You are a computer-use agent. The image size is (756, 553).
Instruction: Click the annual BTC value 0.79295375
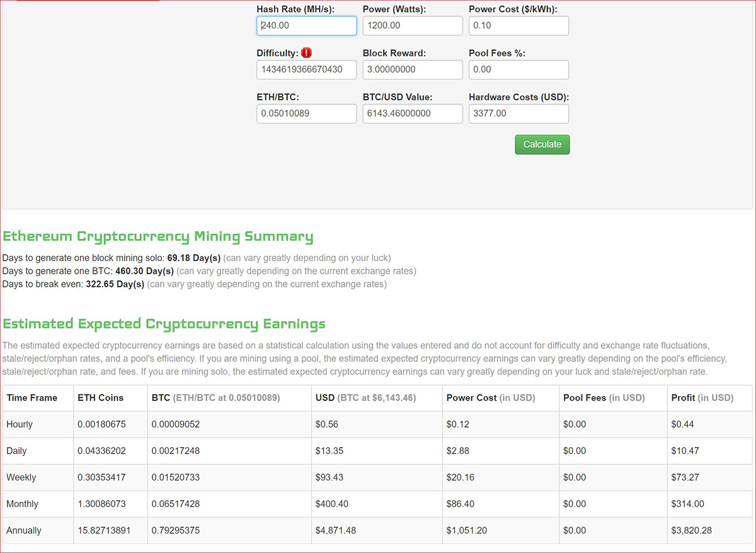[176, 530]
